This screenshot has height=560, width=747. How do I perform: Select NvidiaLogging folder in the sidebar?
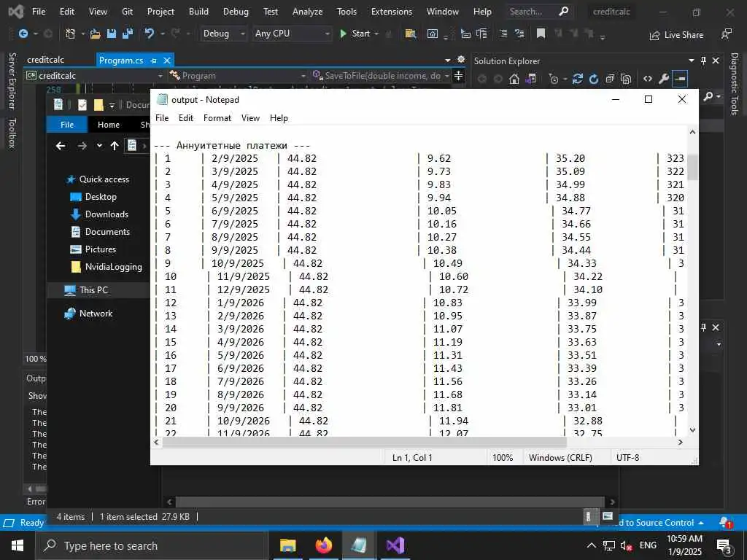107,267
